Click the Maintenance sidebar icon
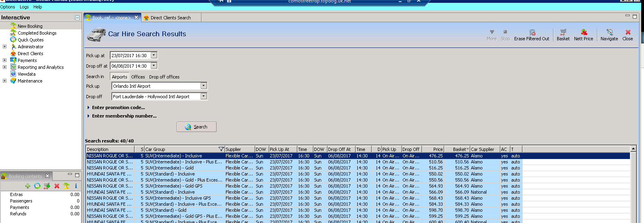The image size is (644, 223). click(13, 81)
